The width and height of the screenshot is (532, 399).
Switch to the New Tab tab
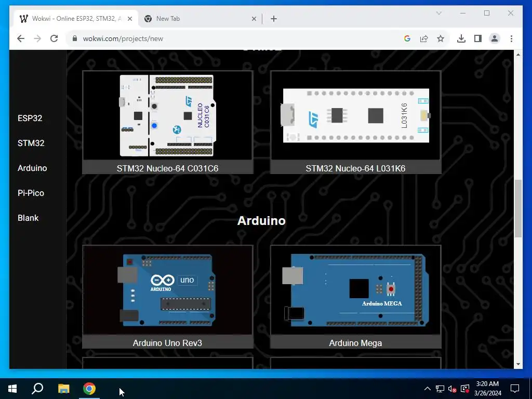click(200, 19)
